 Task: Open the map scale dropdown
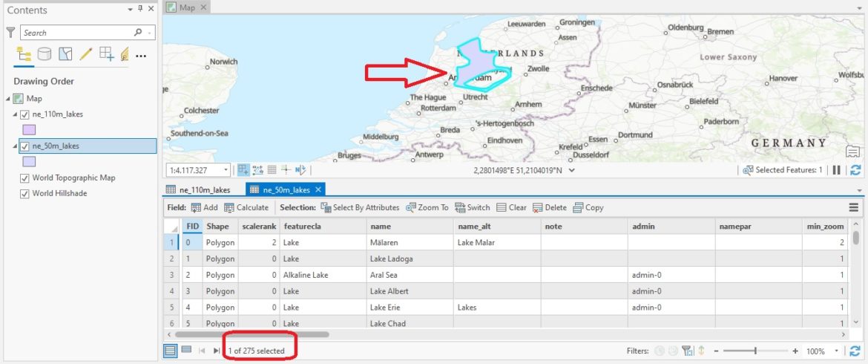pyautogui.click(x=226, y=170)
